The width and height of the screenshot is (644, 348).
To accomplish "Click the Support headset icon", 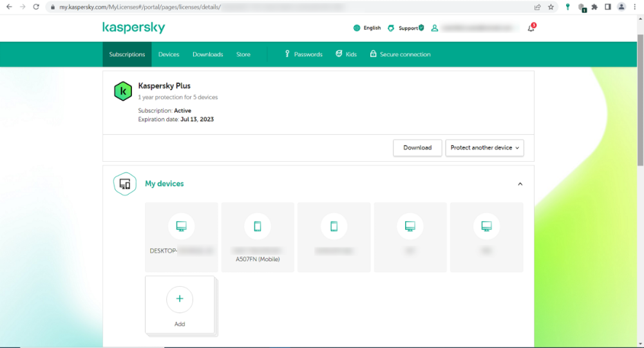I will 391,28.
